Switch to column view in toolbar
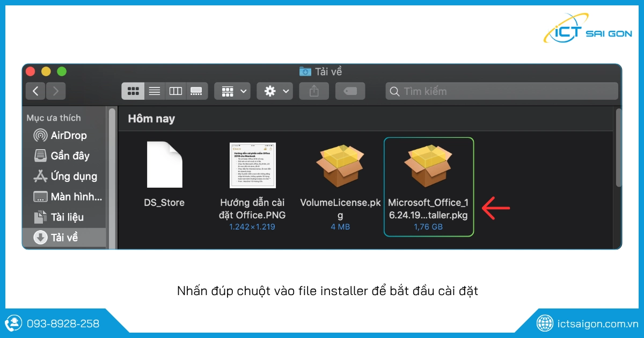 (x=175, y=91)
